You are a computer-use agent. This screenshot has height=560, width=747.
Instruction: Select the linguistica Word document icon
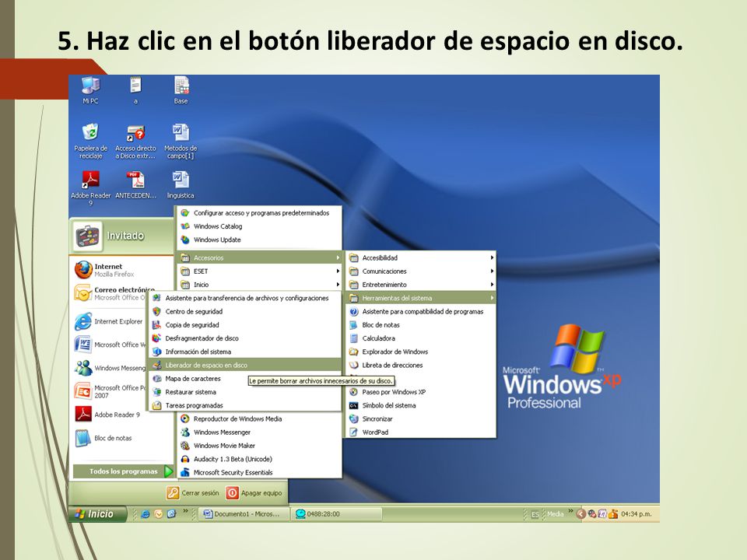pyautogui.click(x=181, y=185)
